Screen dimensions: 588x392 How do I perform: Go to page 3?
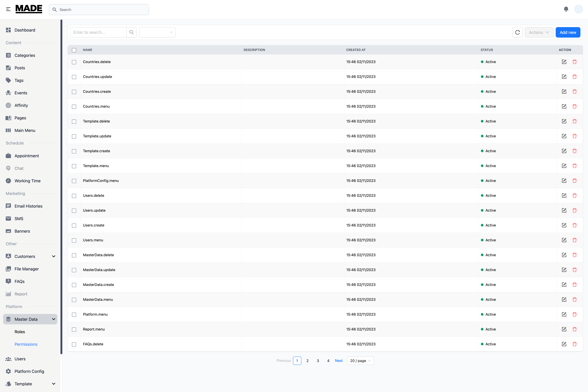[x=318, y=360]
